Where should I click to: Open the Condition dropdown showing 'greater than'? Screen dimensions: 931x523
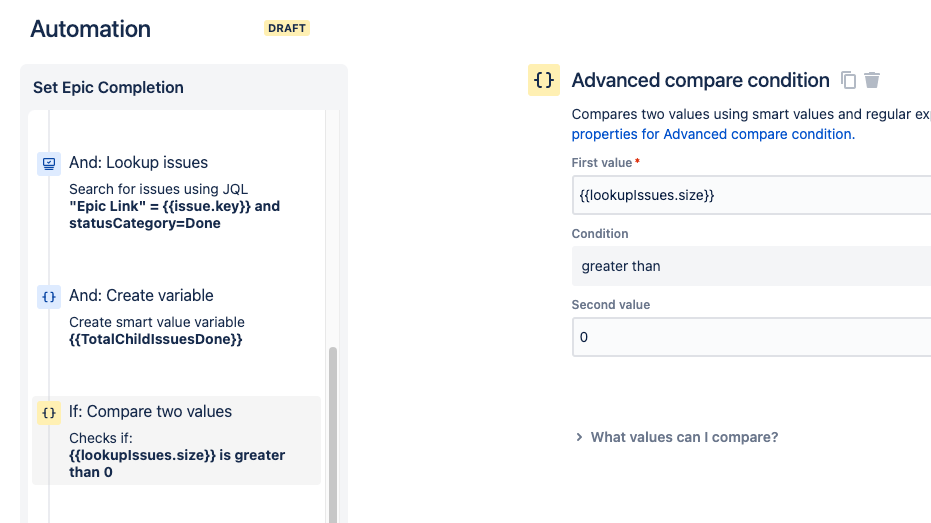point(750,266)
